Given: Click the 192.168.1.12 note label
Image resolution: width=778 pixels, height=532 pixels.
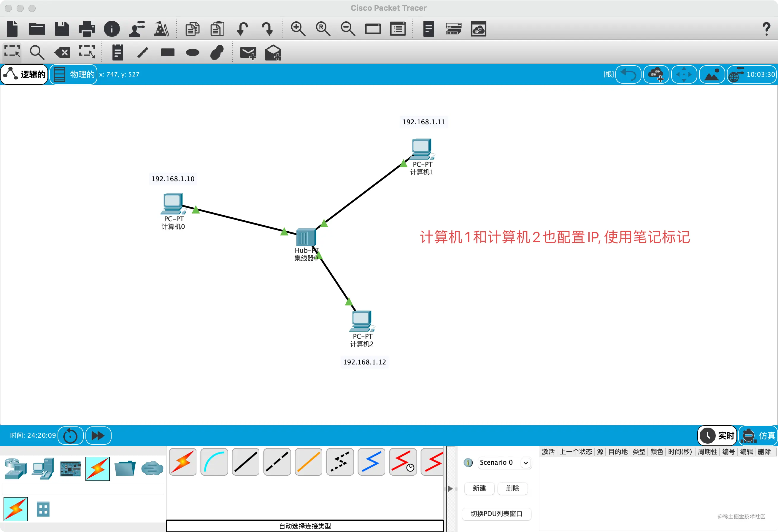Looking at the screenshot, I should pyautogui.click(x=365, y=362).
